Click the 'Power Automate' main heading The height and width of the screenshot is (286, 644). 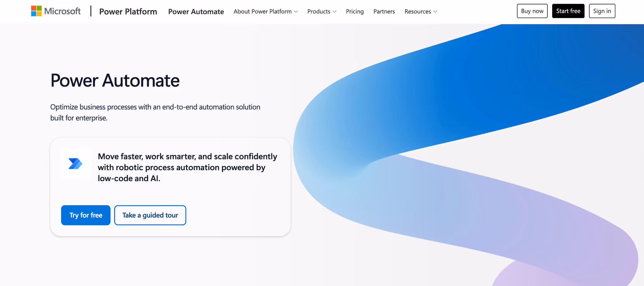(x=115, y=81)
